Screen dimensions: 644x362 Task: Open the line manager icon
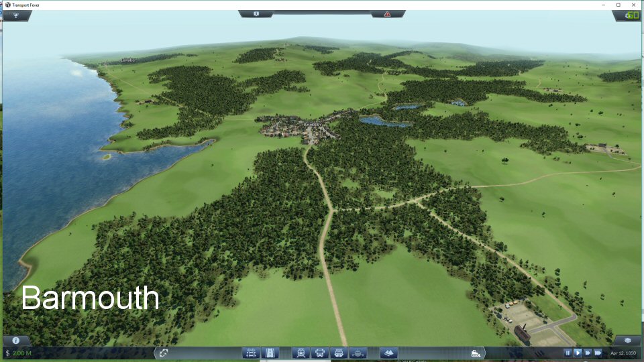(164, 353)
